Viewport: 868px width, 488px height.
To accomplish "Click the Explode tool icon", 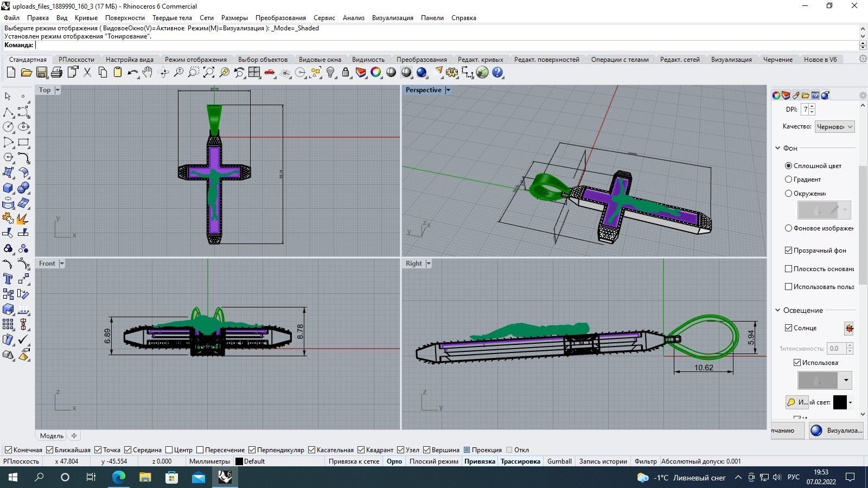I will coord(23,218).
